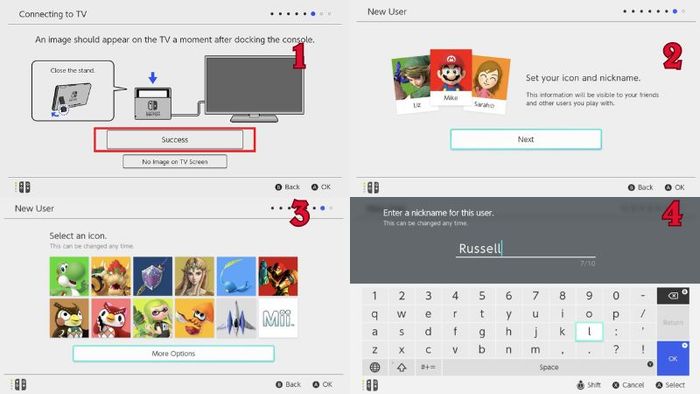Click the Success button
Viewport: 700px width, 394px height.
(175, 140)
